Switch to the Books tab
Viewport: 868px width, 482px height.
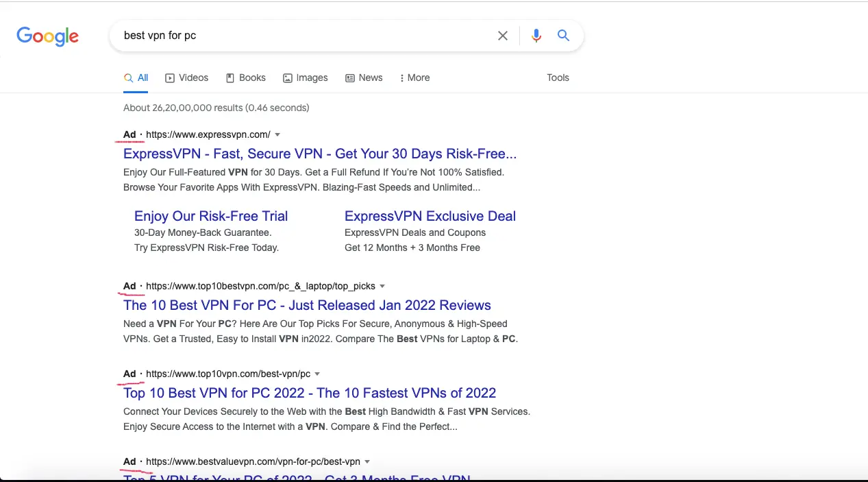[246, 77]
